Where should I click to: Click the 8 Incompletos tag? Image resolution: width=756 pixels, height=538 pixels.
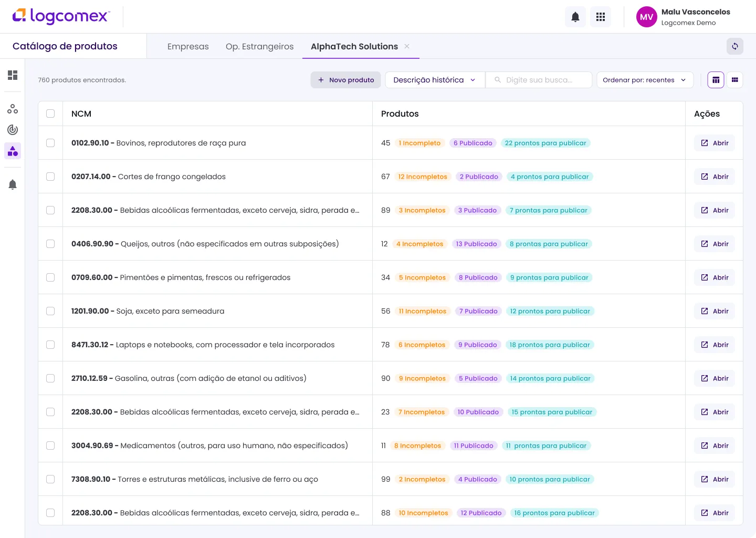click(417, 446)
